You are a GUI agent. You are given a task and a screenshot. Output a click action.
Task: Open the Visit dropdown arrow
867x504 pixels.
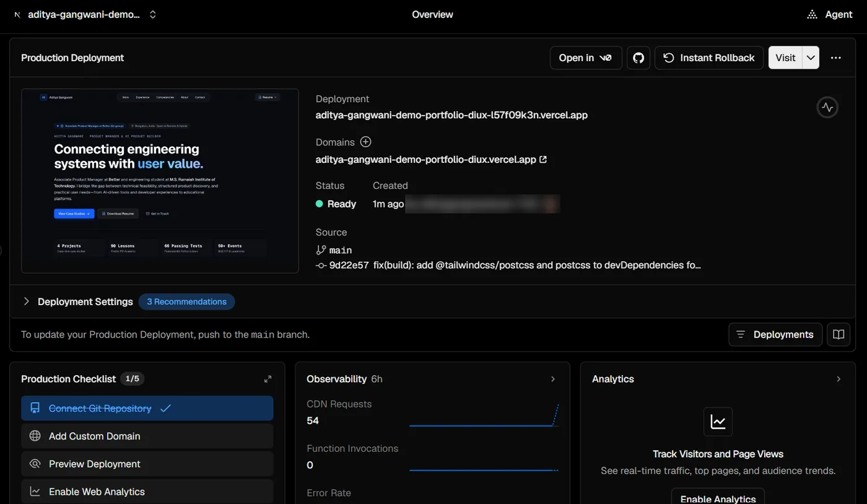[x=811, y=58]
